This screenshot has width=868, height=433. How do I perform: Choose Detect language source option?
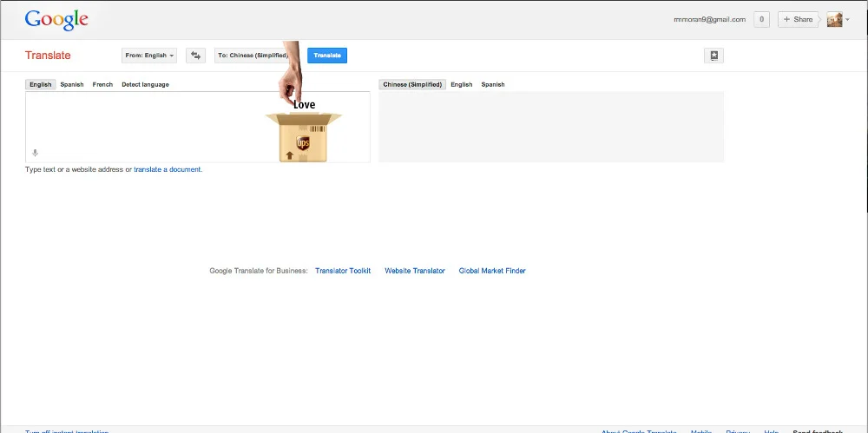pos(145,85)
